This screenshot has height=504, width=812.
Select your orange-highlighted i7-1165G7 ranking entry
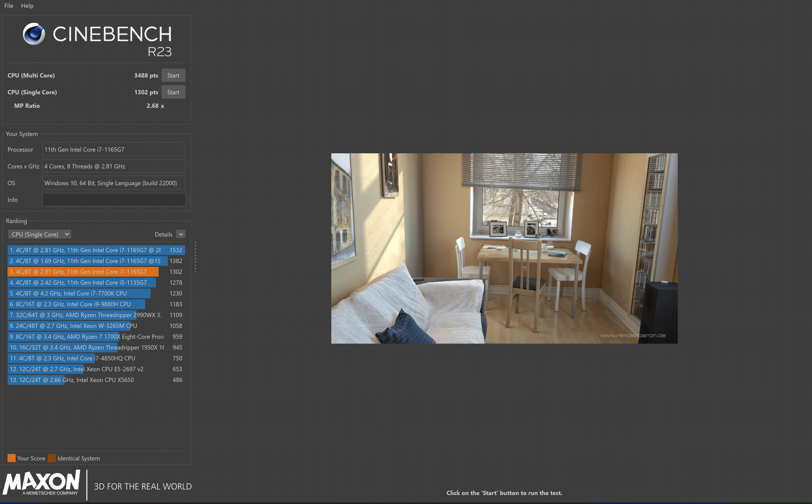83,272
